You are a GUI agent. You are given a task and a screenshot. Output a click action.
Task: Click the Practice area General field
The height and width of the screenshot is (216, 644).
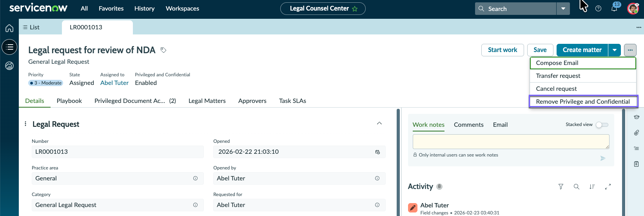point(118,178)
